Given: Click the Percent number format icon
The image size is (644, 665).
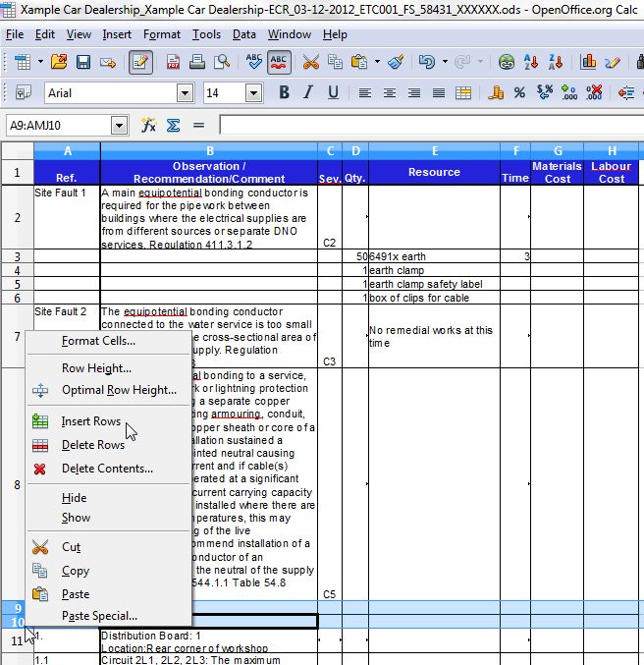Looking at the screenshot, I should coord(519,92).
